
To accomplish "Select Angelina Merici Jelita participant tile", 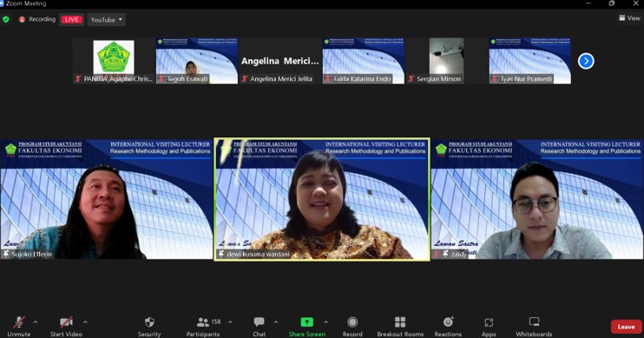I will click(280, 61).
